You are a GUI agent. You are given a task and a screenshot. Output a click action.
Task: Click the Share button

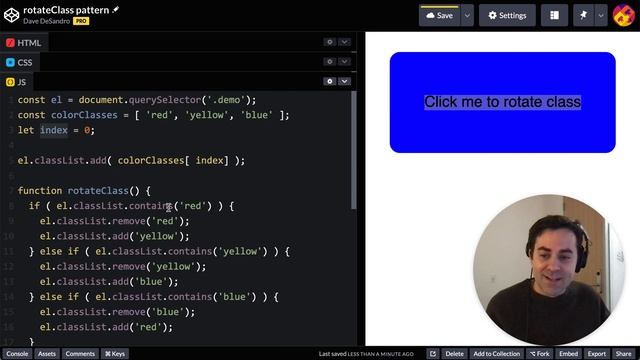tap(623, 353)
